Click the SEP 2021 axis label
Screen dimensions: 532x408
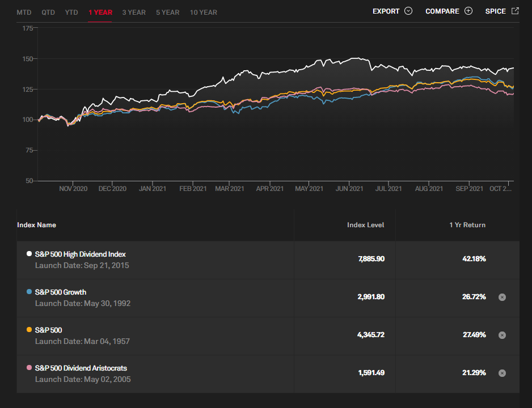[469, 189]
